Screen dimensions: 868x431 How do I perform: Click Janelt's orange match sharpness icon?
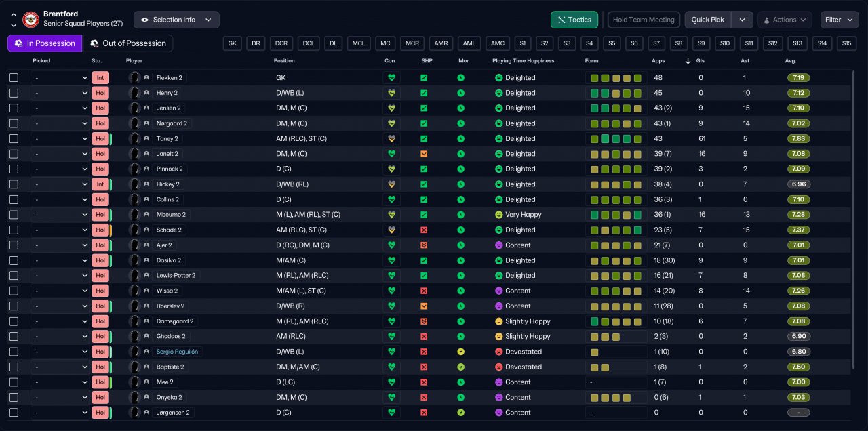(x=424, y=154)
